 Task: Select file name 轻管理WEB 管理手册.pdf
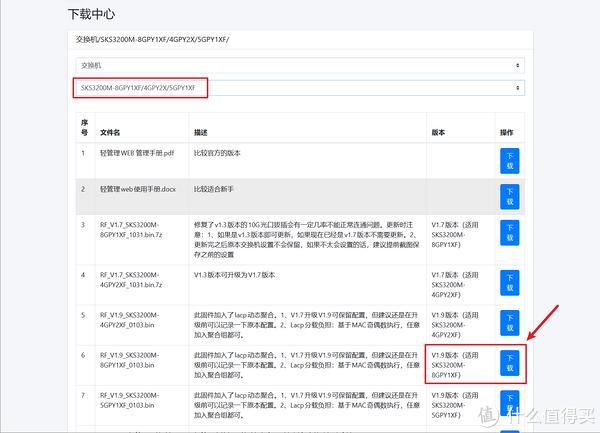tap(137, 153)
